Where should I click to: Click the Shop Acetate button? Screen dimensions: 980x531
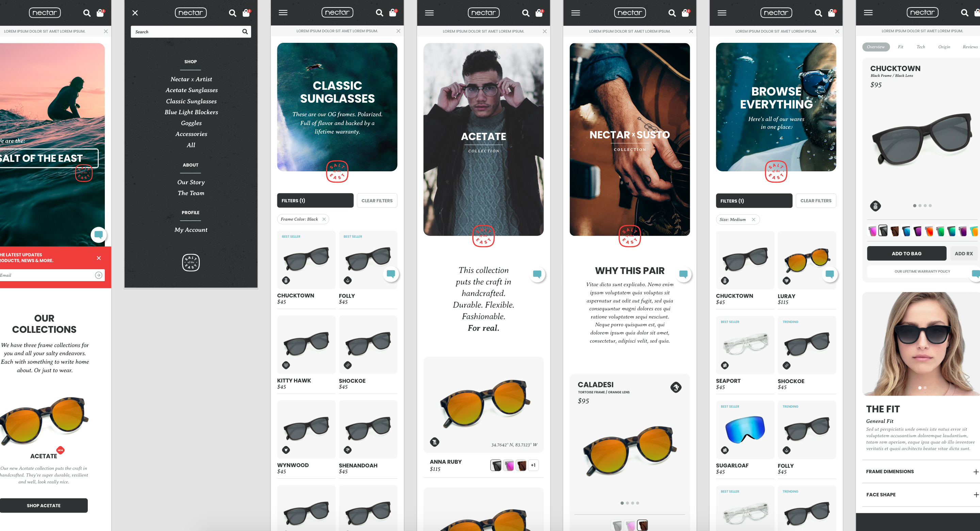point(44,506)
